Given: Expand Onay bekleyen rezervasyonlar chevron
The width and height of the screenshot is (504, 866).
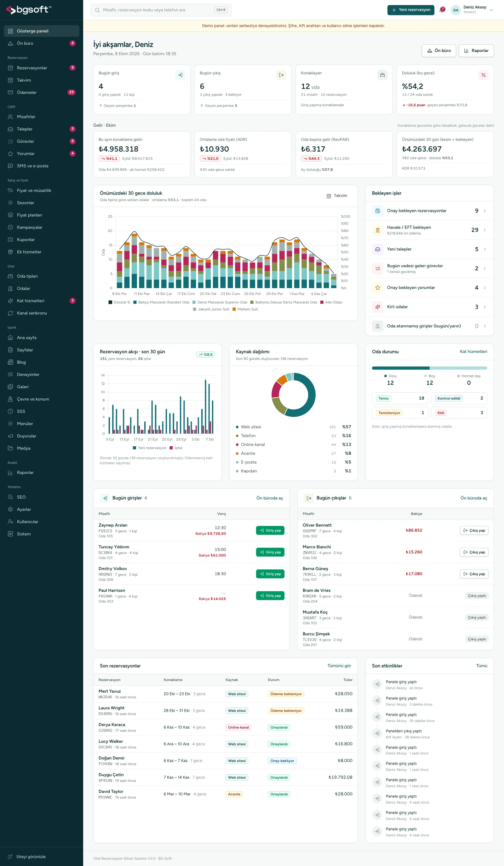Looking at the screenshot, I should [484, 211].
